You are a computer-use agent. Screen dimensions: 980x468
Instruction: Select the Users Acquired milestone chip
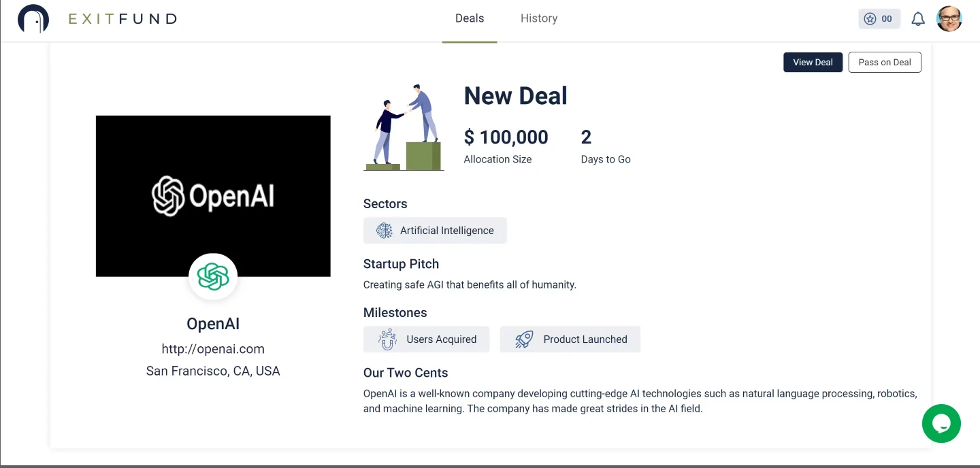coord(426,339)
